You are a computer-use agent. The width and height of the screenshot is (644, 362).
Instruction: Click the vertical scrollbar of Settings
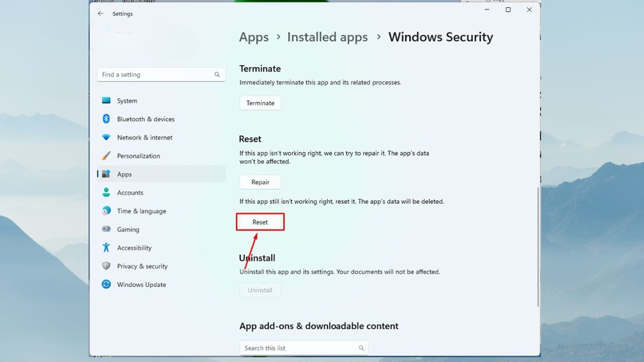pos(538,247)
